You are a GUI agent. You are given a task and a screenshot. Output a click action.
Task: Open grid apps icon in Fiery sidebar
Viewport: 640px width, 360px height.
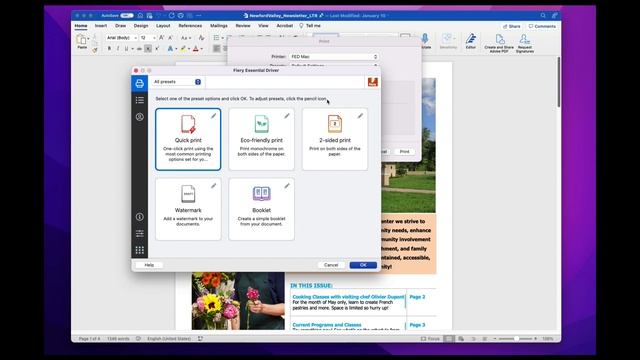point(140,250)
